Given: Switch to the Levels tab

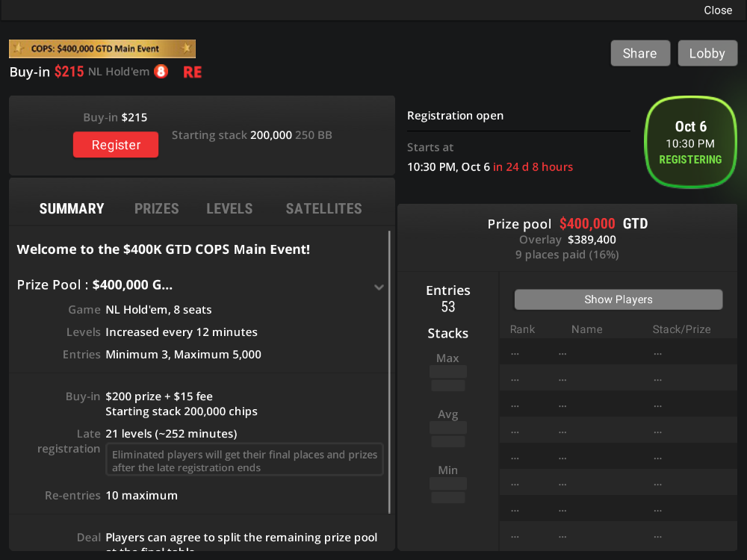Looking at the screenshot, I should coord(229,209).
